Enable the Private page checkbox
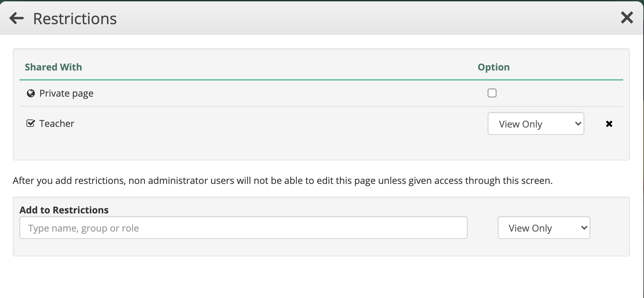The width and height of the screenshot is (644, 298). (492, 93)
